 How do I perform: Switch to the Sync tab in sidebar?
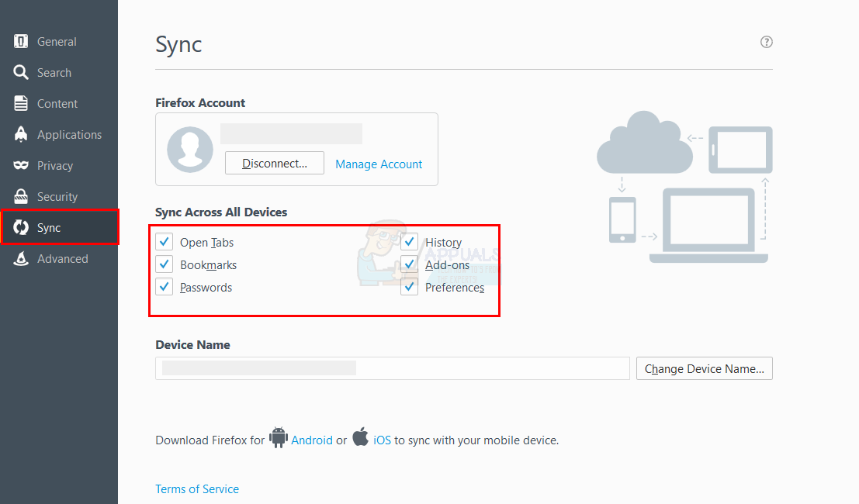point(48,228)
